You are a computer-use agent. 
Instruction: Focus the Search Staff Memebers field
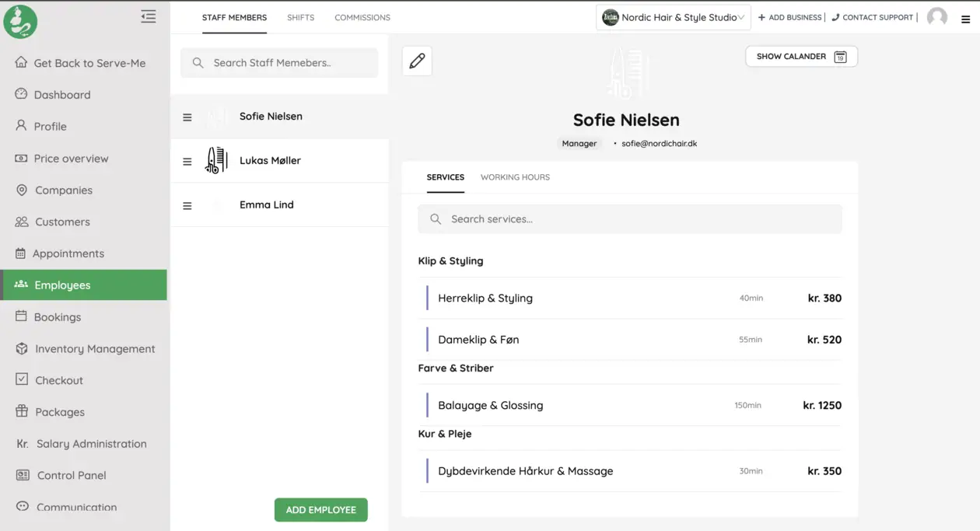pyautogui.click(x=279, y=63)
